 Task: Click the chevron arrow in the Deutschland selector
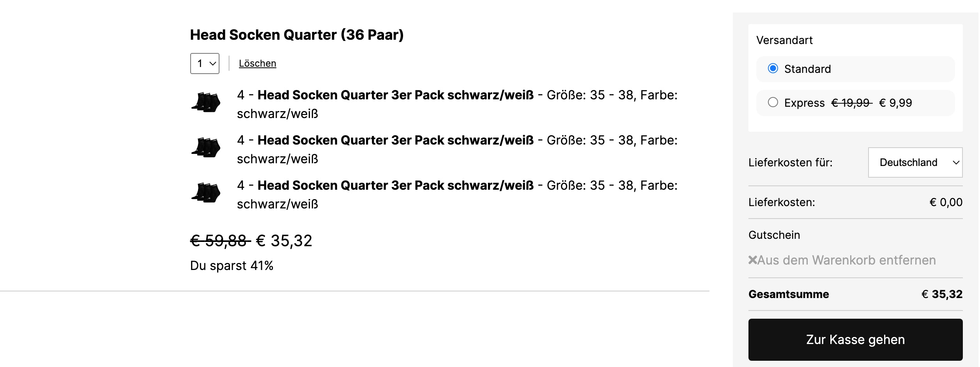pos(956,162)
